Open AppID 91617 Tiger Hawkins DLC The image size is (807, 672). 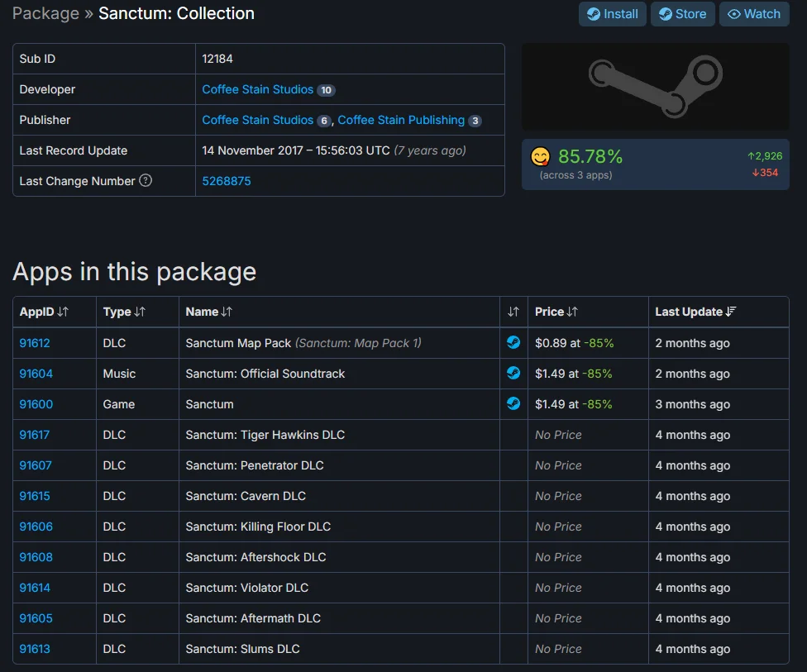pyautogui.click(x=35, y=435)
